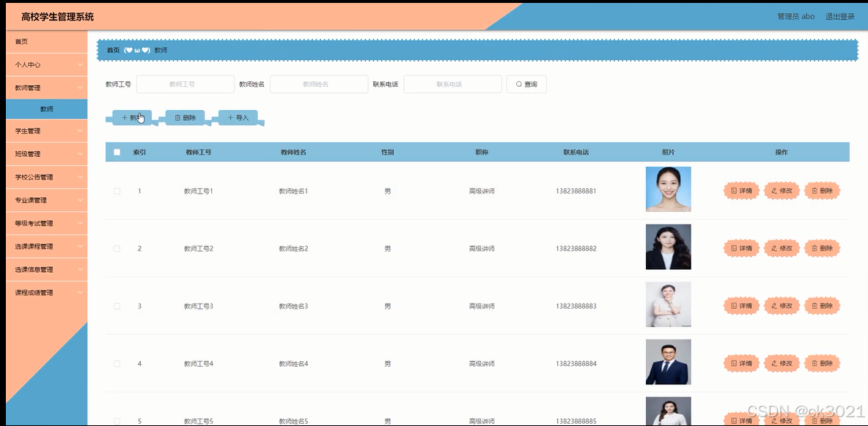View 详情 for row 教师工号4
The height and width of the screenshot is (426, 868).
pyautogui.click(x=742, y=364)
